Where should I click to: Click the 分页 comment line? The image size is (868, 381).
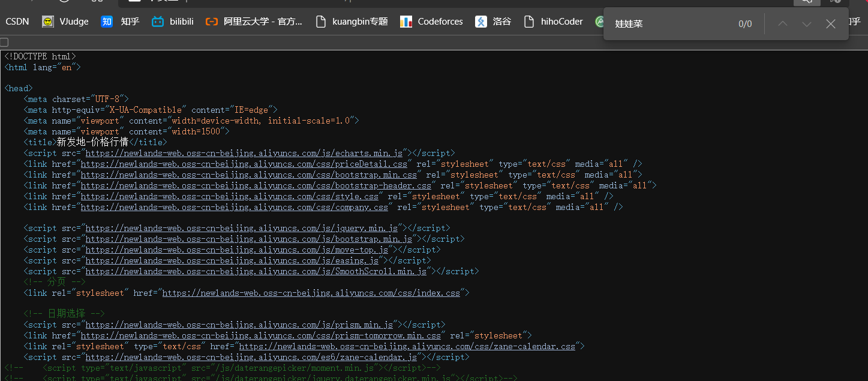click(x=55, y=282)
